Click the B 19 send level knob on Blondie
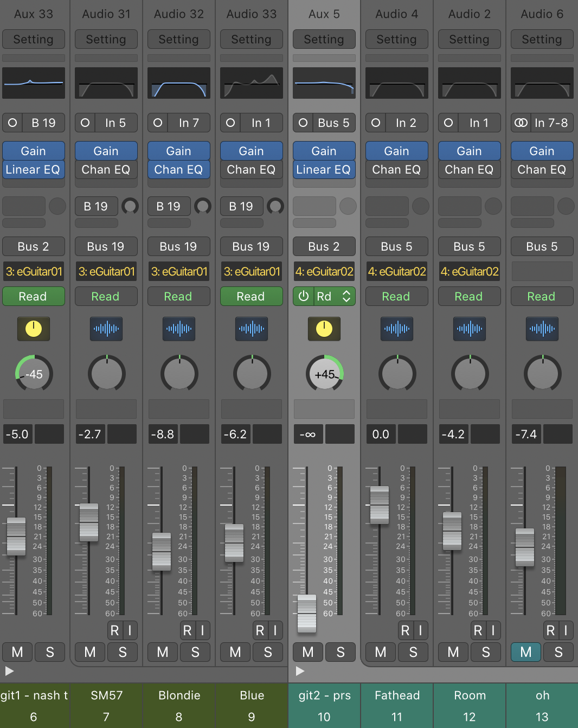This screenshot has width=578, height=728. point(203,206)
